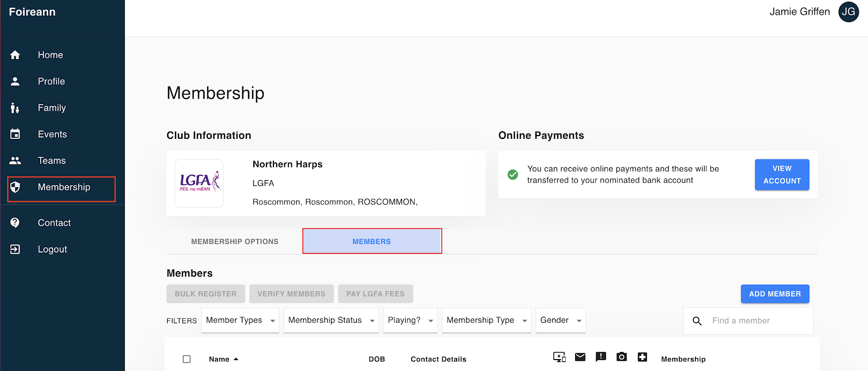Click the View Account button
Image resolution: width=868 pixels, height=371 pixels.
782,175
